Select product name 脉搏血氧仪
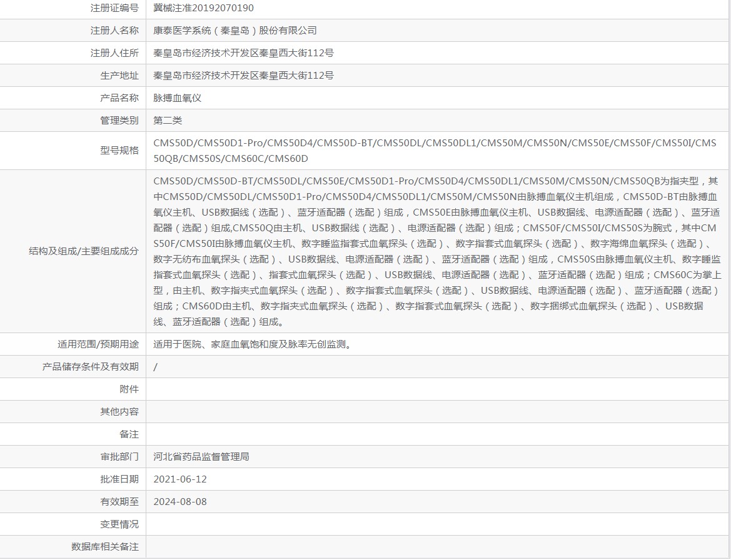 point(177,98)
